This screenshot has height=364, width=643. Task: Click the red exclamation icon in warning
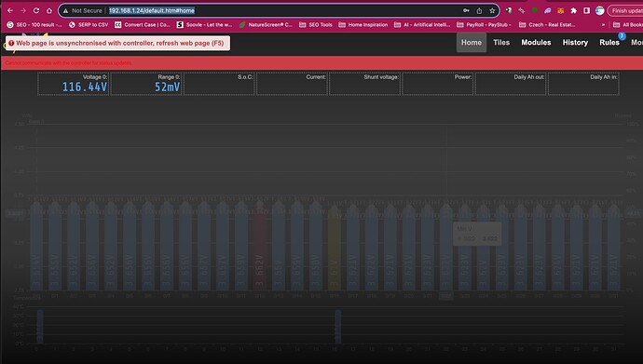[x=11, y=43]
